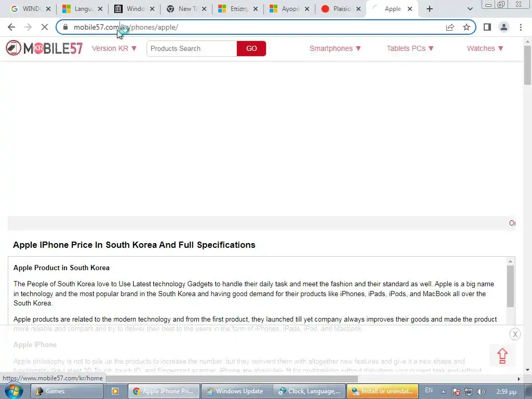The height and width of the screenshot is (399, 532).
Task: Close the New Tab tab
Action: [x=204, y=9]
